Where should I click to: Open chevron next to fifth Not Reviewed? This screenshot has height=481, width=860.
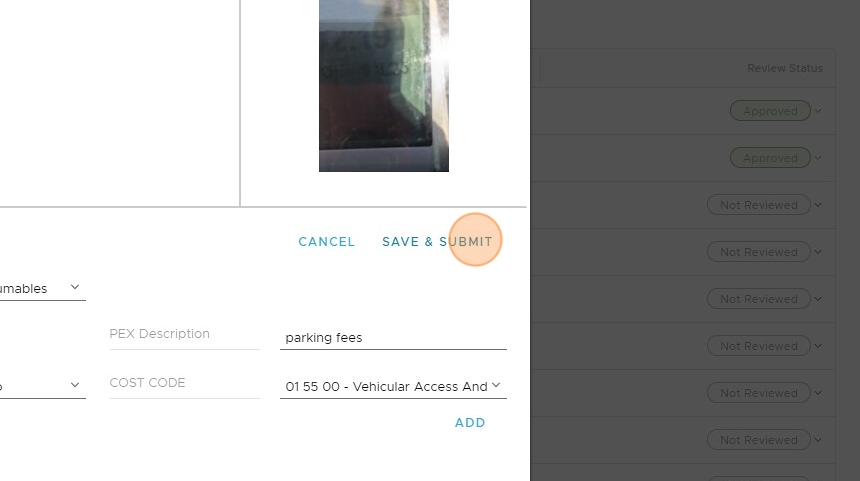pos(818,393)
